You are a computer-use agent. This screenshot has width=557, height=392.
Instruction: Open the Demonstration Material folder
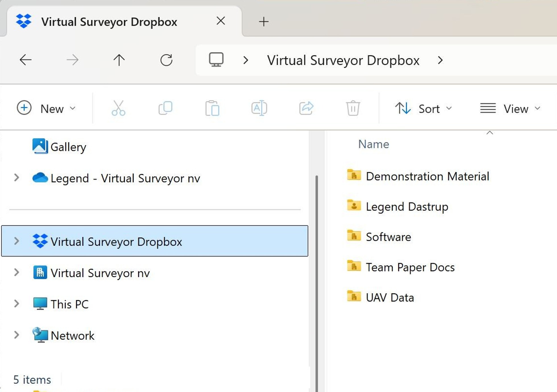click(427, 176)
